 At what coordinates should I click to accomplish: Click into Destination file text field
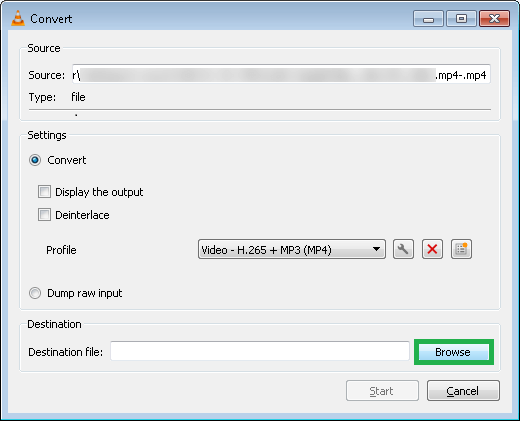coord(260,351)
